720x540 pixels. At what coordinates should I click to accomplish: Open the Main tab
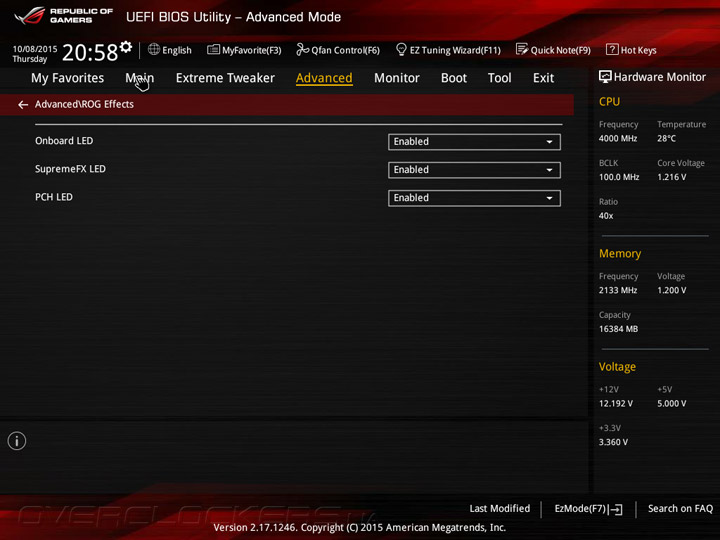(140, 78)
